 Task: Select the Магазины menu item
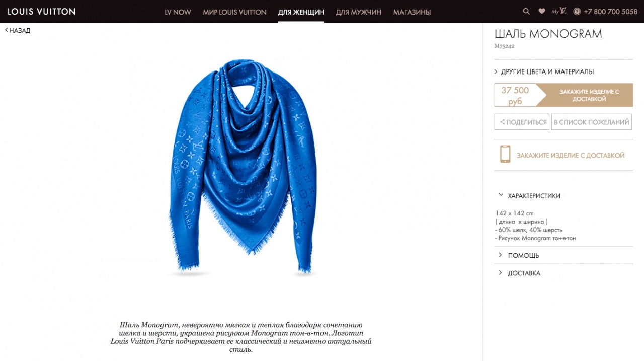click(412, 12)
